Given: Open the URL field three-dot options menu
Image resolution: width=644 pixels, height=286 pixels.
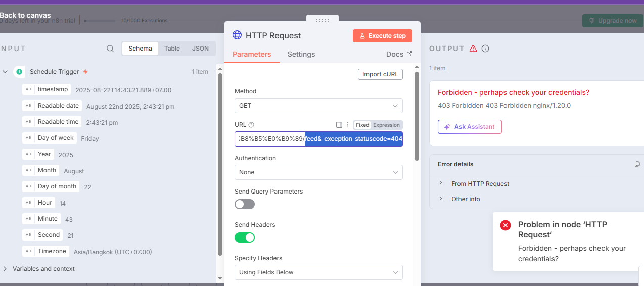Looking at the screenshot, I should point(348,125).
